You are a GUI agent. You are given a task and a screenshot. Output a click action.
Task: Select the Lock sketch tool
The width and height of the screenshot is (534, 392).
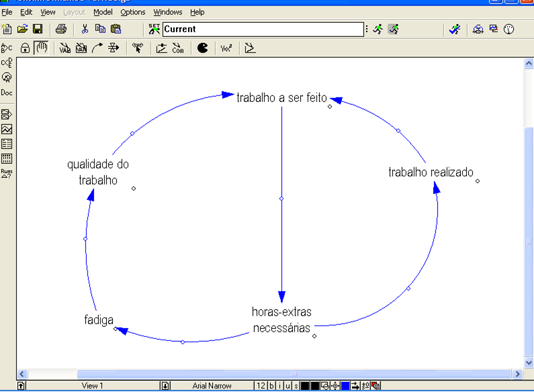click(x=26, y=48)
